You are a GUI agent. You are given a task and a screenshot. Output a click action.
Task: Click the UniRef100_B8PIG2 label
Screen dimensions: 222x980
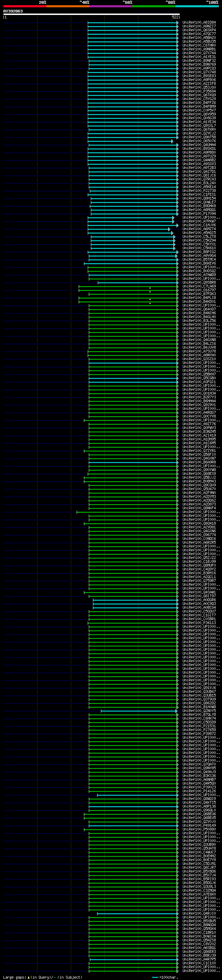point(199,252)
